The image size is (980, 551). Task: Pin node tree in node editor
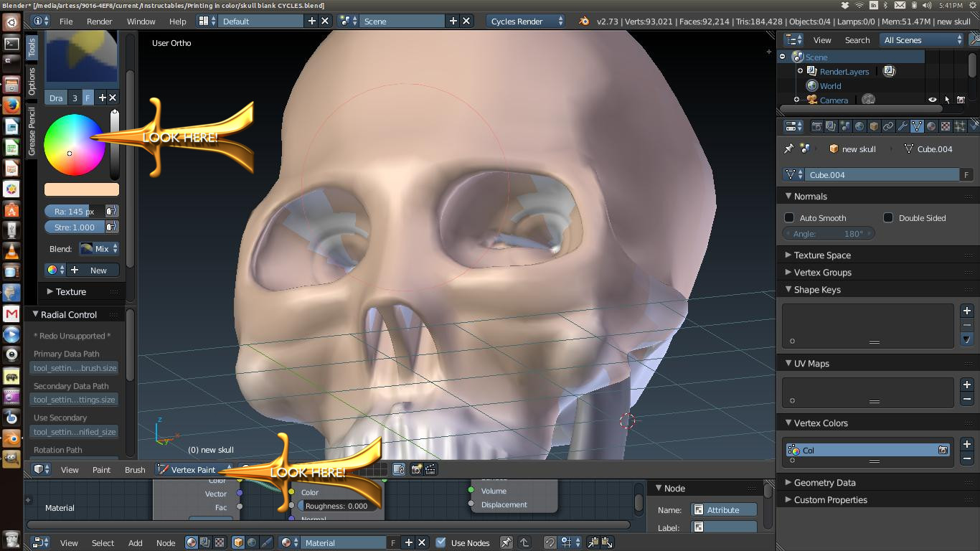(x=507, y=542)
